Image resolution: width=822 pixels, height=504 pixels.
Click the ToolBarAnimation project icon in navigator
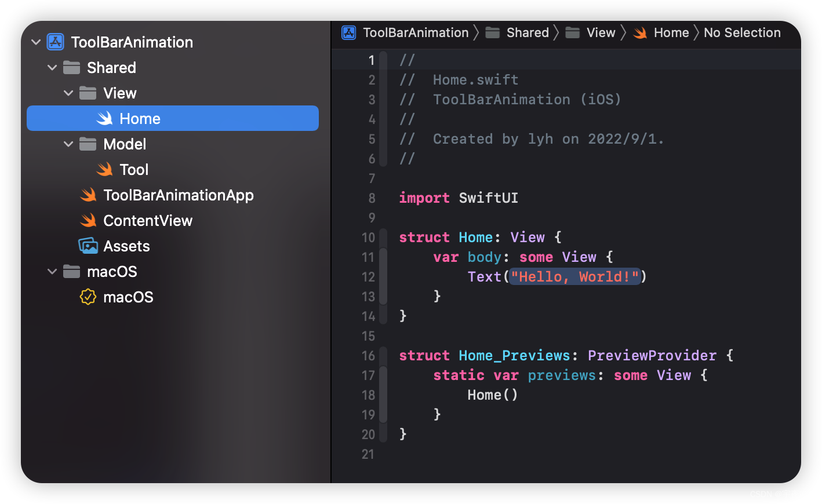pos(56,42)
